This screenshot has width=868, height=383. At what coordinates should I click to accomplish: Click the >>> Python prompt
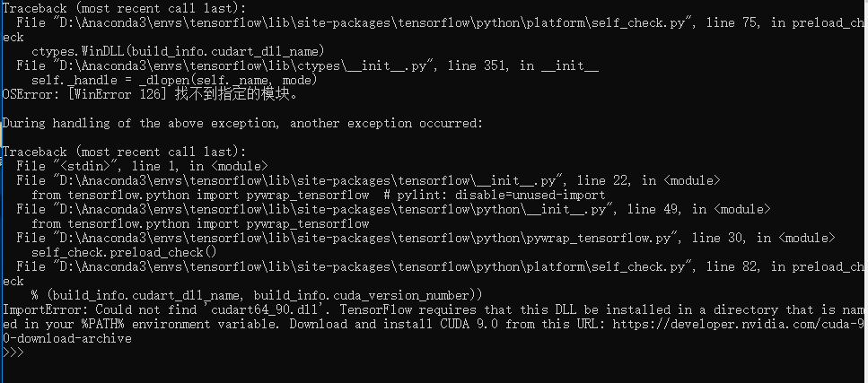(x=13, y=353)
